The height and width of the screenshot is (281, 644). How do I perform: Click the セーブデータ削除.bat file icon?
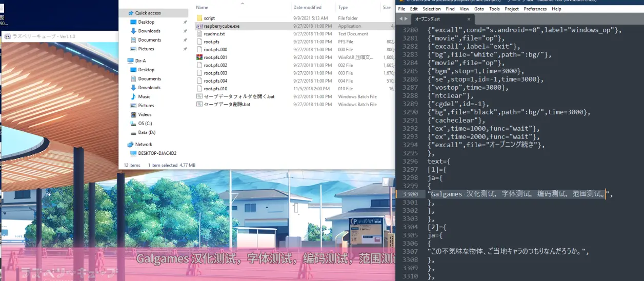tap(199, 104)
